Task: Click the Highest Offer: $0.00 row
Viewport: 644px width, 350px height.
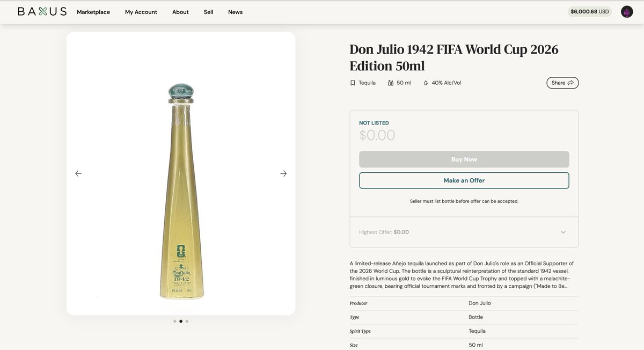Action: click(464, 232)
